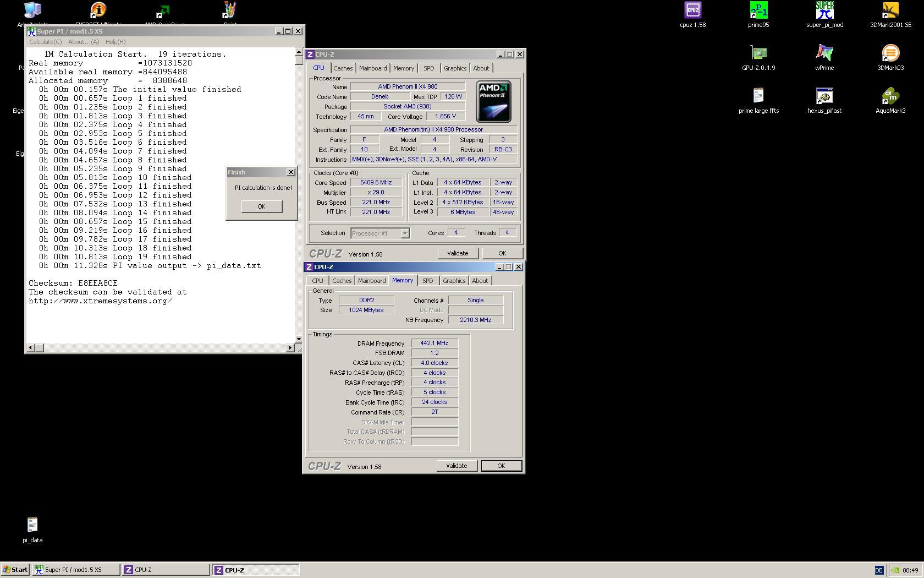Click the xtremesystems.org URL text

pyautogui.click(x=101, y=301)
